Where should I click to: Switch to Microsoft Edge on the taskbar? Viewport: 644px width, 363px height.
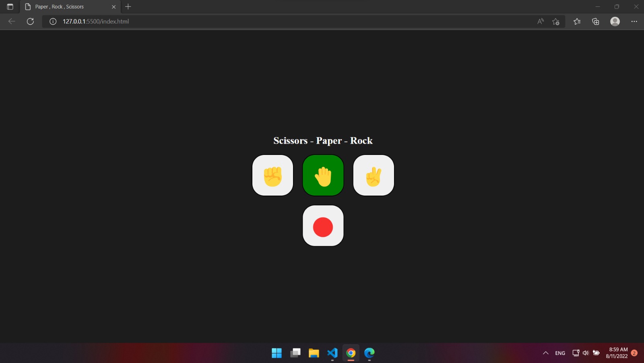(369, 353)
